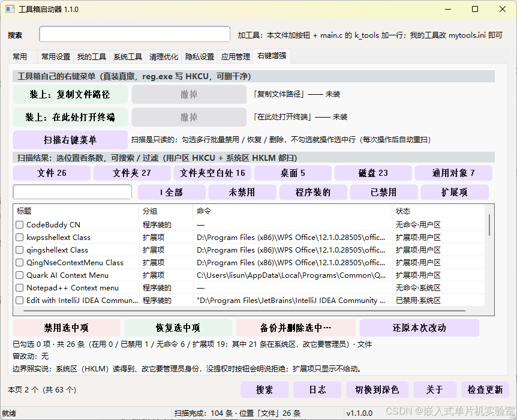Image resolution: width=517 pixels, height=420 pixels.
Task: Click 还原本次改动 button
Action: pos(419,328)
